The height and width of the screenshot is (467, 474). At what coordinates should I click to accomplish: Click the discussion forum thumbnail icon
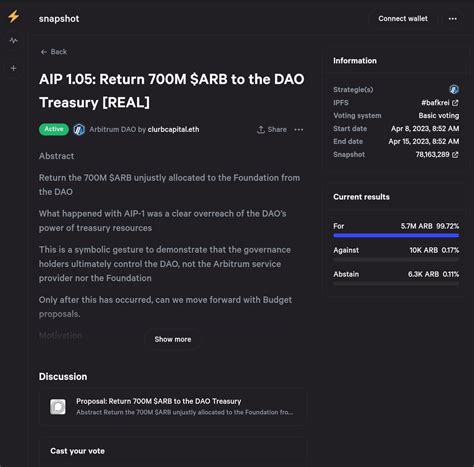(x=58, y=407)
